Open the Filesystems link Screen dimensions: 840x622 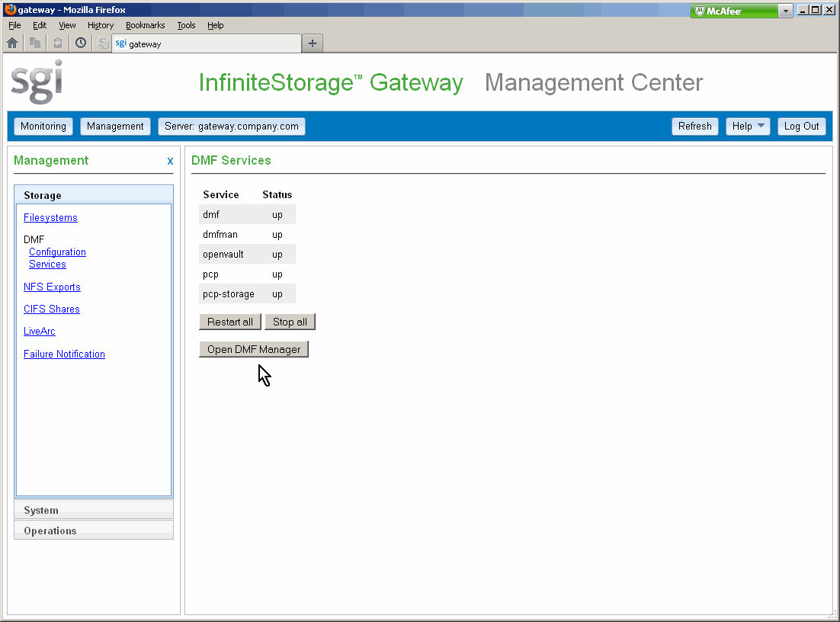click(50, 217)
